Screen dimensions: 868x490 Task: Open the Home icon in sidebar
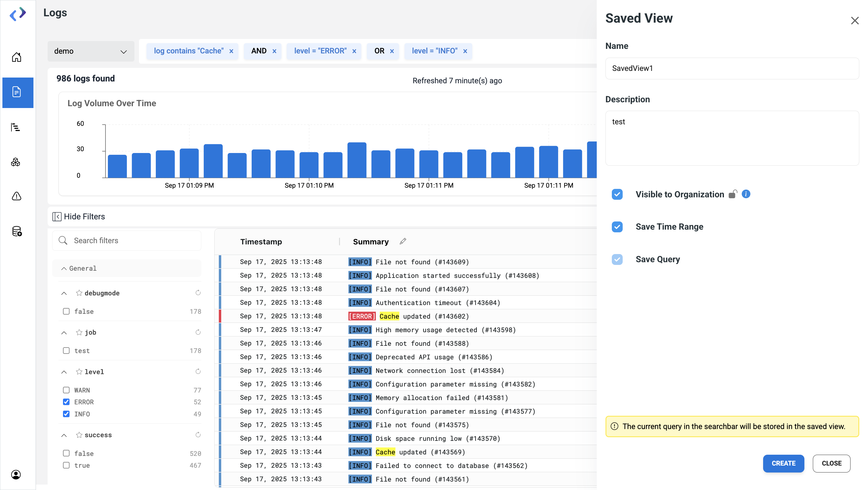[17, 57]
